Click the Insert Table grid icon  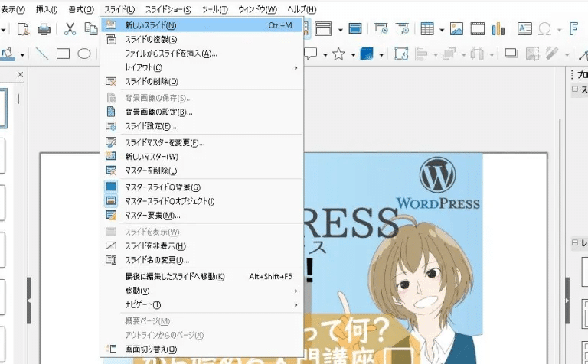(x=427, y=29)
